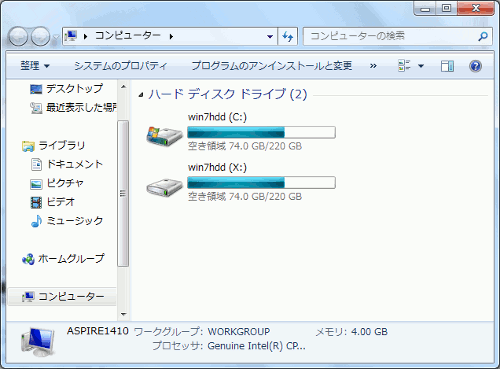Viewport: 500px width, 369px height.
Task: Click the デスクトップ icon
Action: (36, 89)
